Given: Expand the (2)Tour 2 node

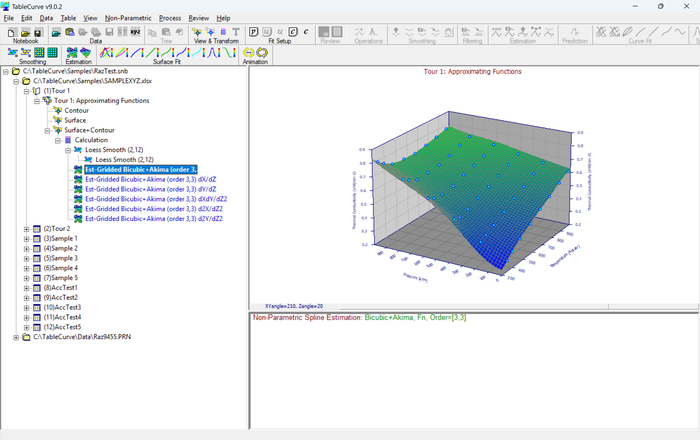Looking at the screenshot, I should [x=26, y=229].
